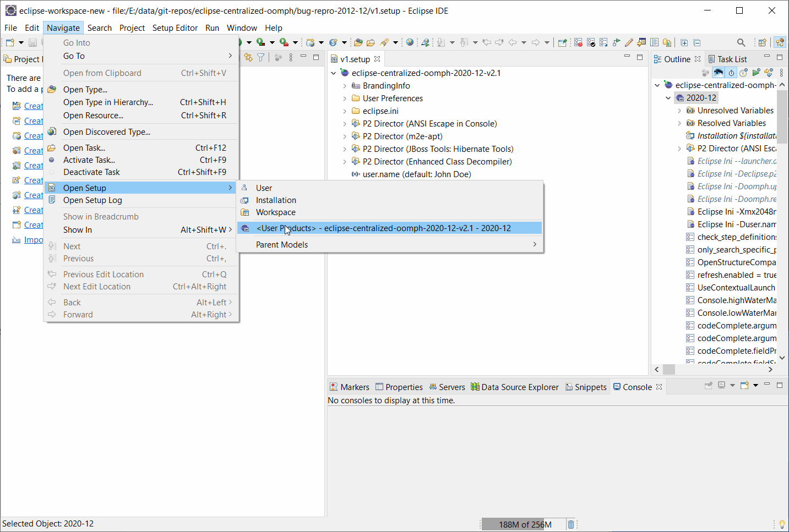Open the Setup Editor menu in menu bar

[x=175, y=28]
